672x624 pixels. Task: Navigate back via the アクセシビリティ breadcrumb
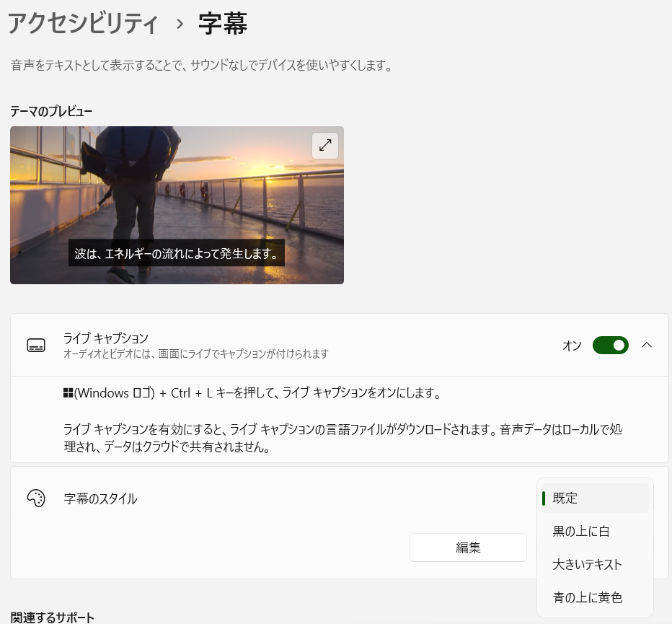point(83,22)
